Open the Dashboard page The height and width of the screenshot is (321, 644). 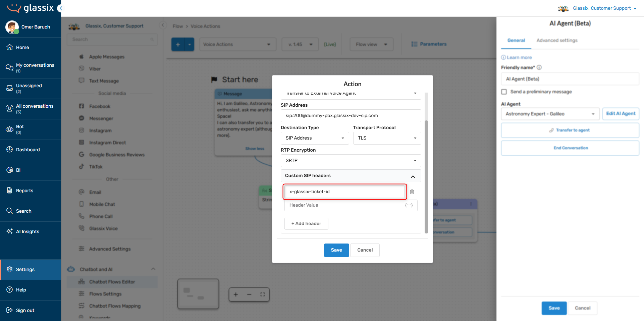[31, 150]
